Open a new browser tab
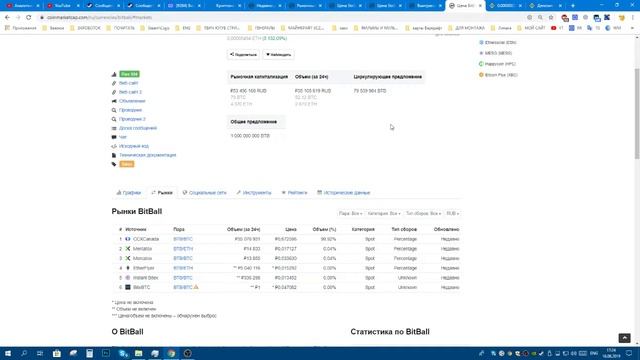 pos(573,6)
